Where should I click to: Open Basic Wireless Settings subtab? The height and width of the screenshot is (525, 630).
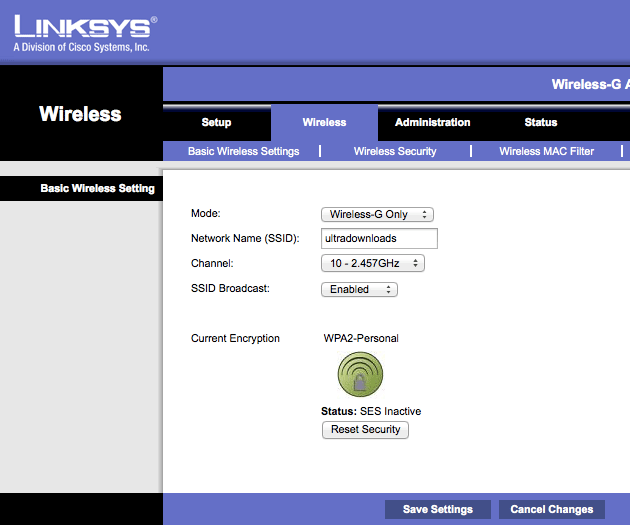[x=243, y=151]
